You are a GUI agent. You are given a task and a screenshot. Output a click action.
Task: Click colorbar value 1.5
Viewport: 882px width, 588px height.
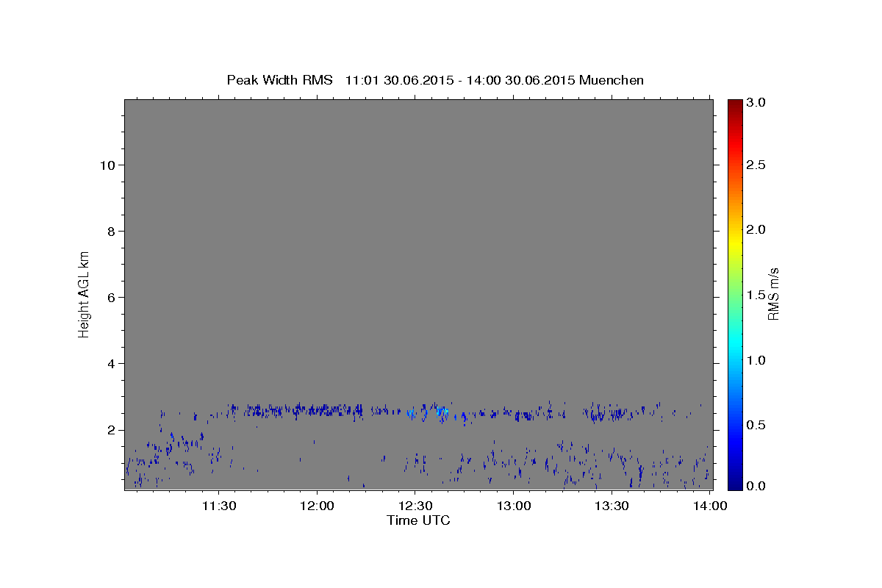click(x=757, y=295)
